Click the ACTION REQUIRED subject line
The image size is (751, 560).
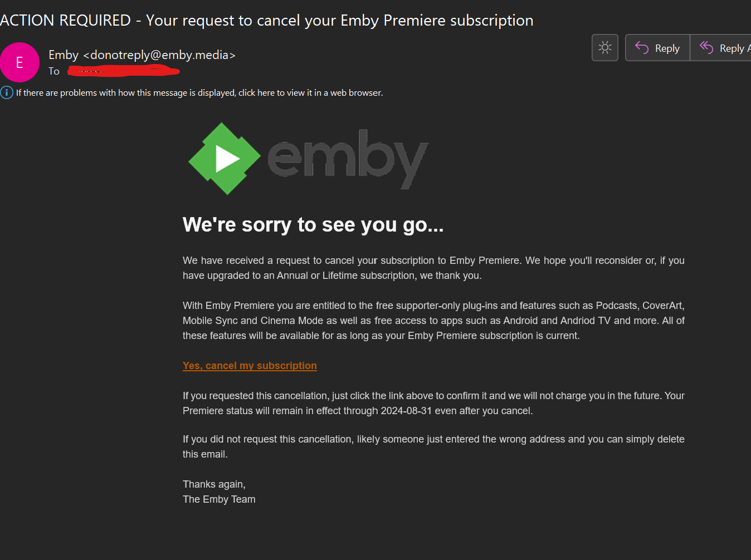tap(267, 21)
